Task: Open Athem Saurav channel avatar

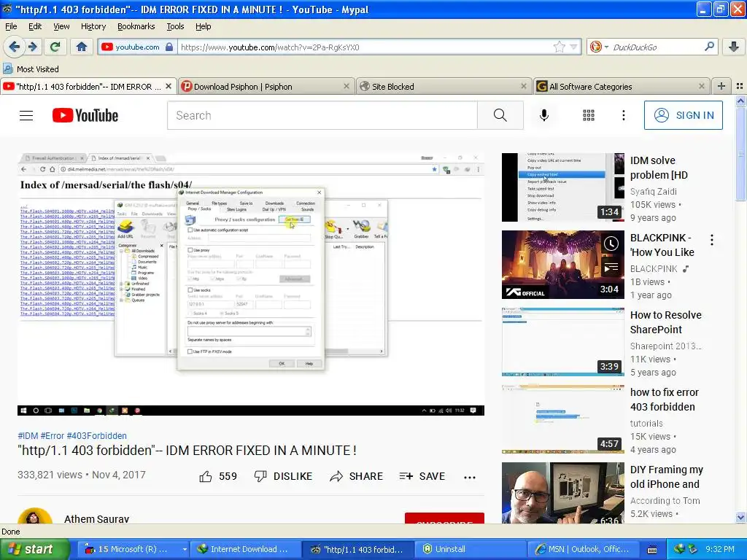Action: (35, 517)
